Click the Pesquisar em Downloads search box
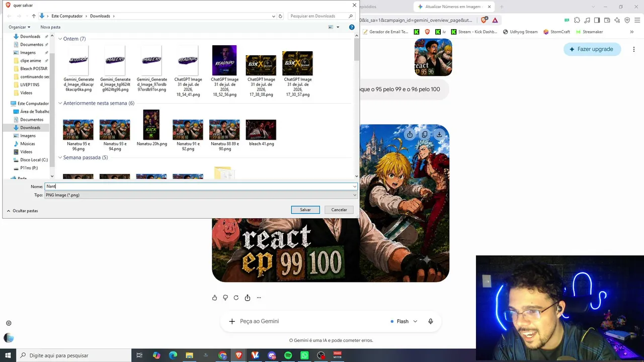This screenshot has width=644, height=362. pos(322,16)
